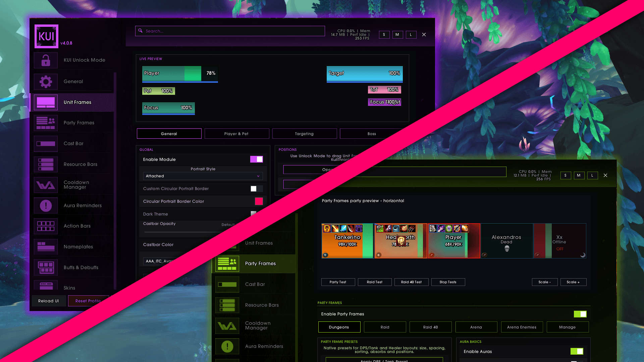
Task: Select the Party Frames icon in green sidebar
Action: (x=227, y=264)
